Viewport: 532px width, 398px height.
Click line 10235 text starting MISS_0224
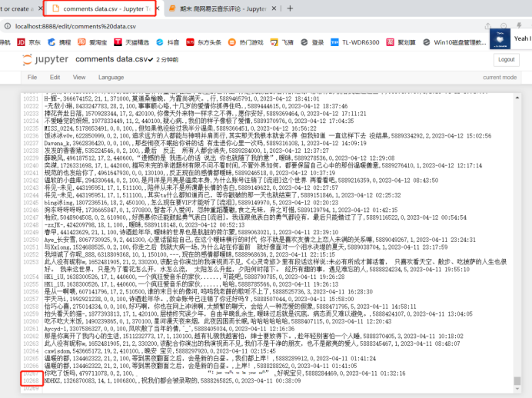[x=180, y=128]
